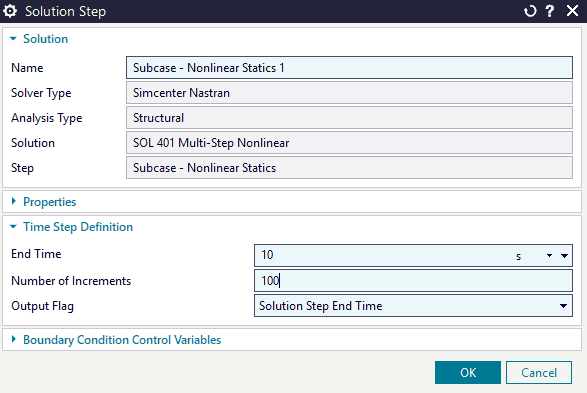
Task: Click the Number of Increments label
Action: pos(71,281)
